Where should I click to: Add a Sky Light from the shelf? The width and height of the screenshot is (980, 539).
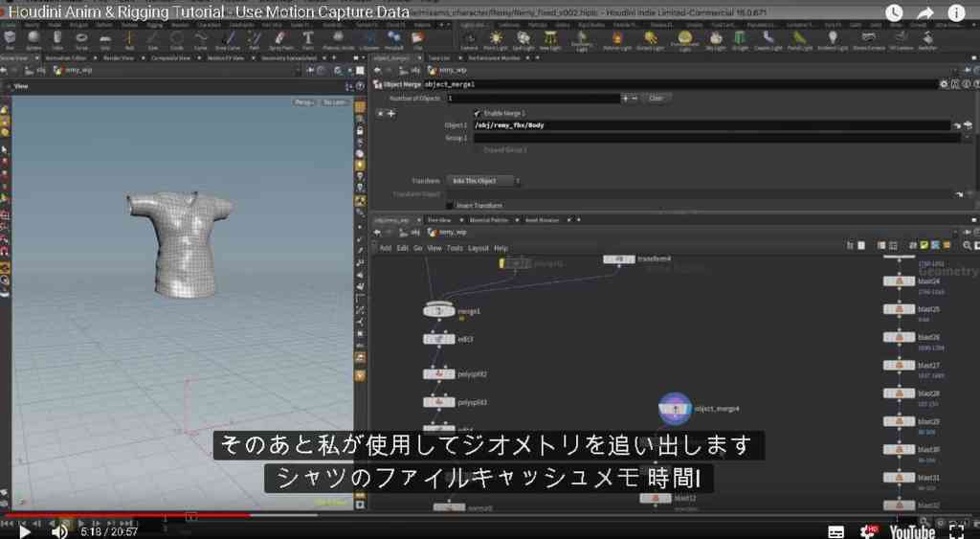[x=716, y=40]
